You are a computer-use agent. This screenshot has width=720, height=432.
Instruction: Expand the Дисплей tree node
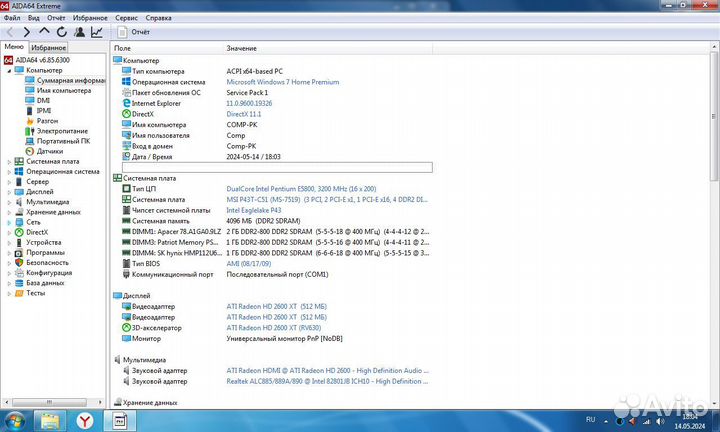9,192
